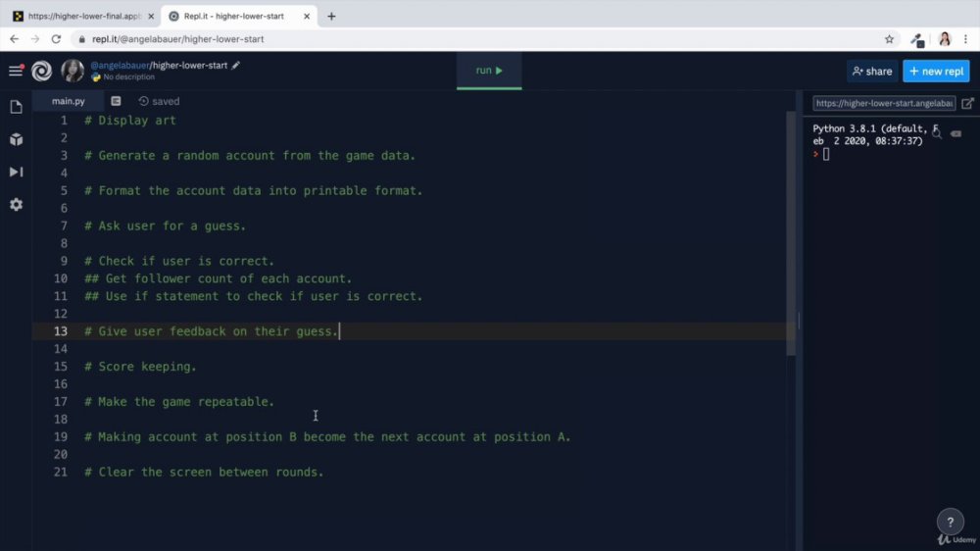Open the help question mark button

[950, 522]
